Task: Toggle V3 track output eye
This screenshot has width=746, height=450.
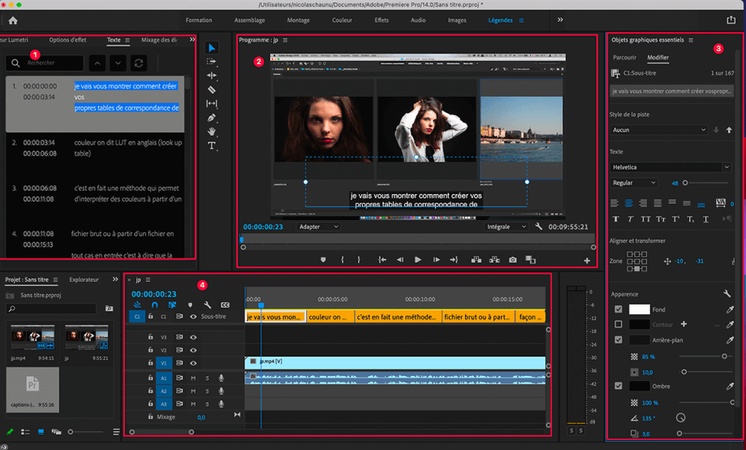Action: pyautogui.click(x=193, y=337)
